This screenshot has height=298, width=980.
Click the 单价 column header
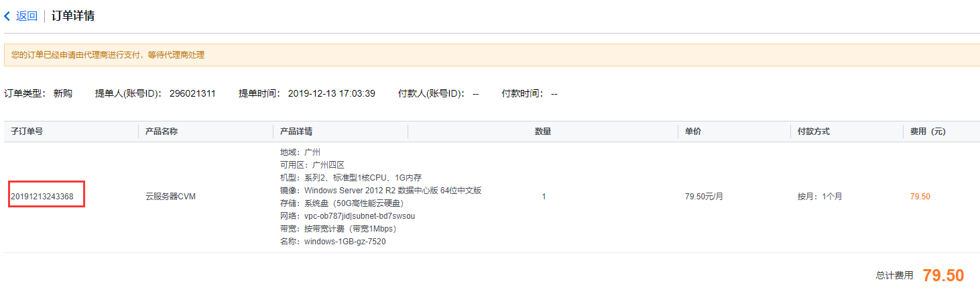click(x=693, y=132)
